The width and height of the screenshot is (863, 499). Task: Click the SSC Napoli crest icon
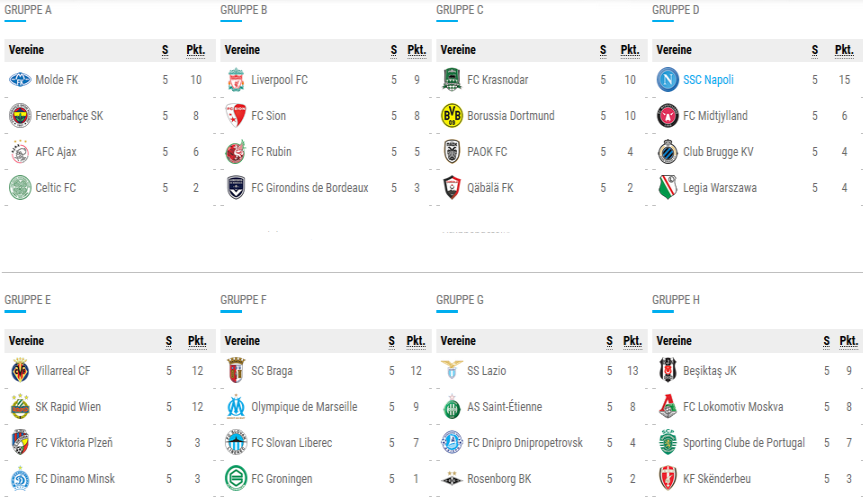668,80
